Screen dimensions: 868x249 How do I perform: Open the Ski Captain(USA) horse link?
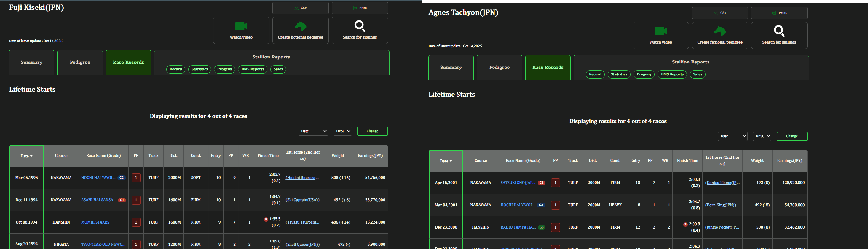click(303, 200)
